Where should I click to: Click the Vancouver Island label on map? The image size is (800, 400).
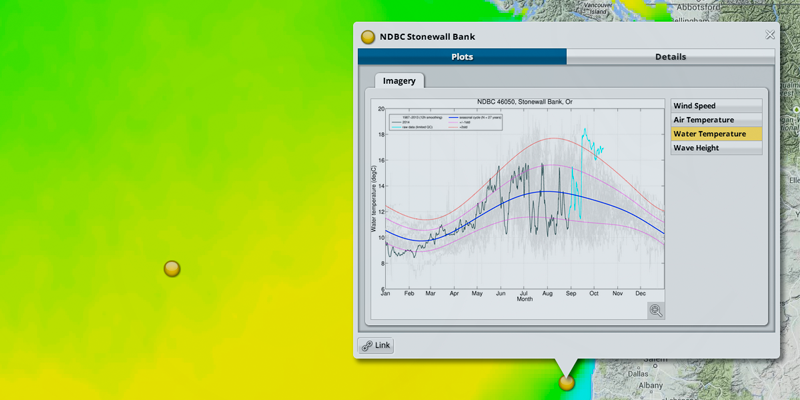598,9
